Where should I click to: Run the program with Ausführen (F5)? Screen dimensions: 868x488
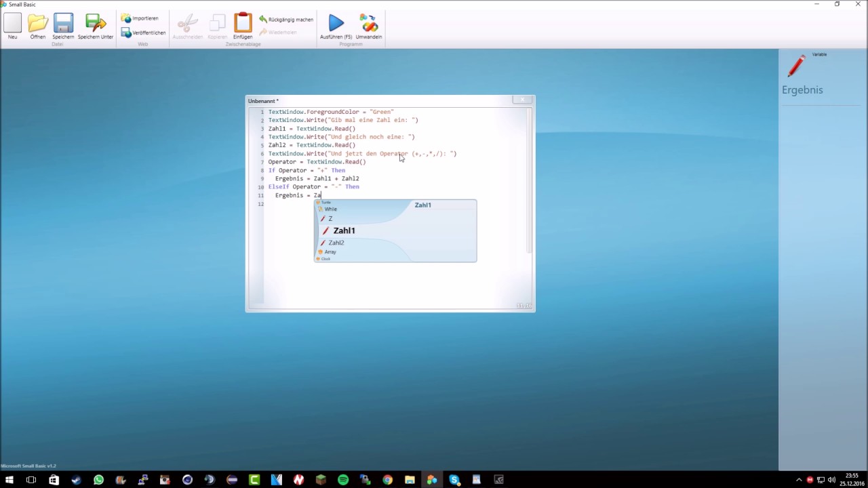click(336, 26)
